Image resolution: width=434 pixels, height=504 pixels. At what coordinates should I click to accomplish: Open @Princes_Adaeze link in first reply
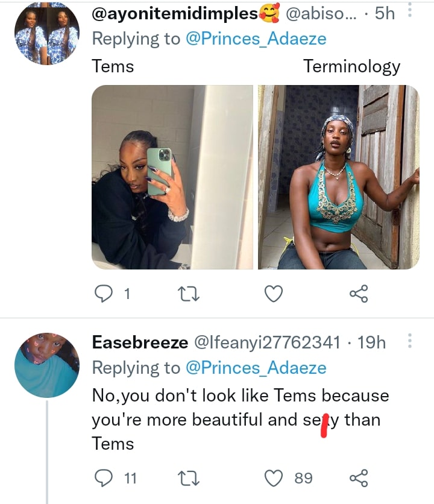click(256, 39)
